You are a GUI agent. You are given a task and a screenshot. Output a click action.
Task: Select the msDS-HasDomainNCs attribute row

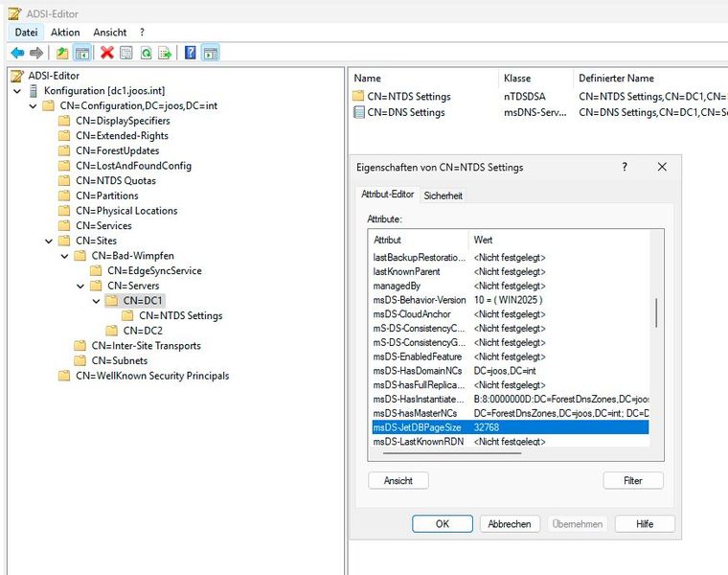(511, 371)
